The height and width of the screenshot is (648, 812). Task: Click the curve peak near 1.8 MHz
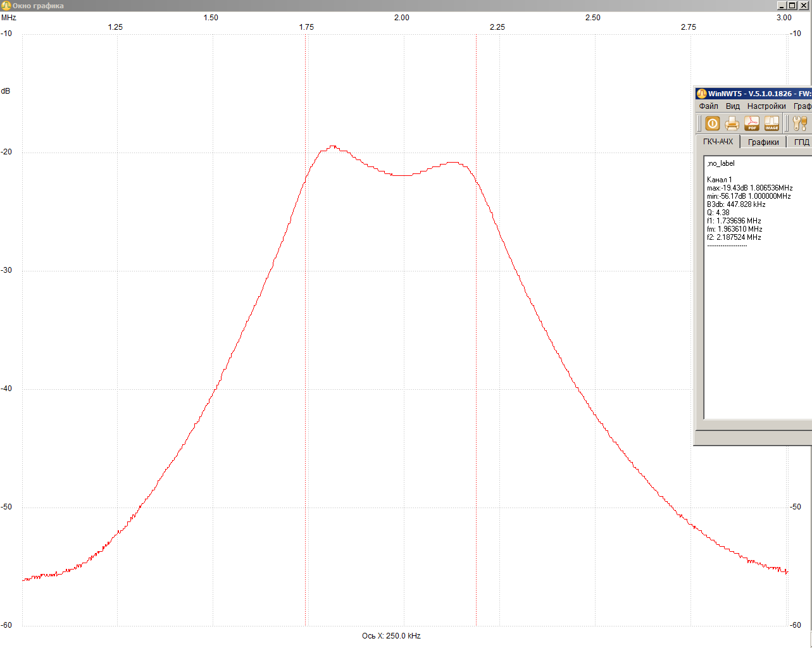pyautogui.click(x=332, y=147)
